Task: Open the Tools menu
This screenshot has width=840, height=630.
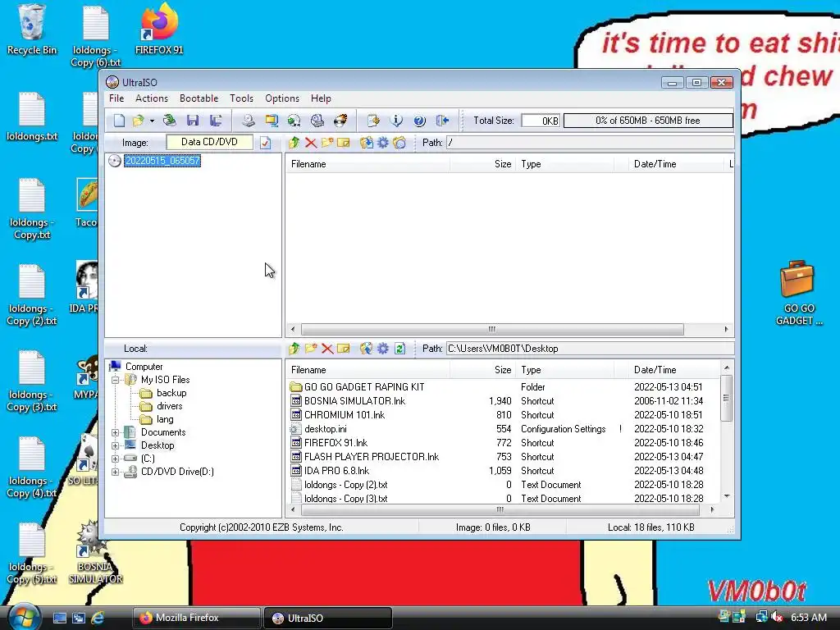Action: pos(242,98)
